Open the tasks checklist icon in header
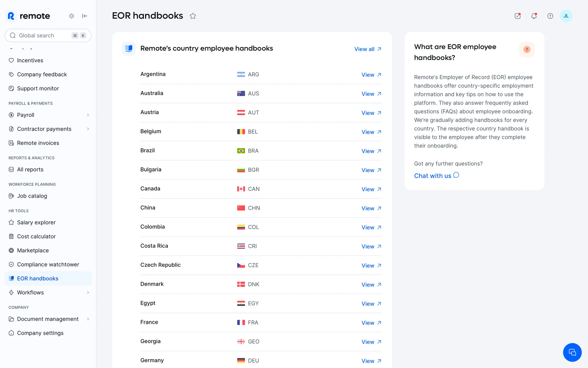 (518, 16)
